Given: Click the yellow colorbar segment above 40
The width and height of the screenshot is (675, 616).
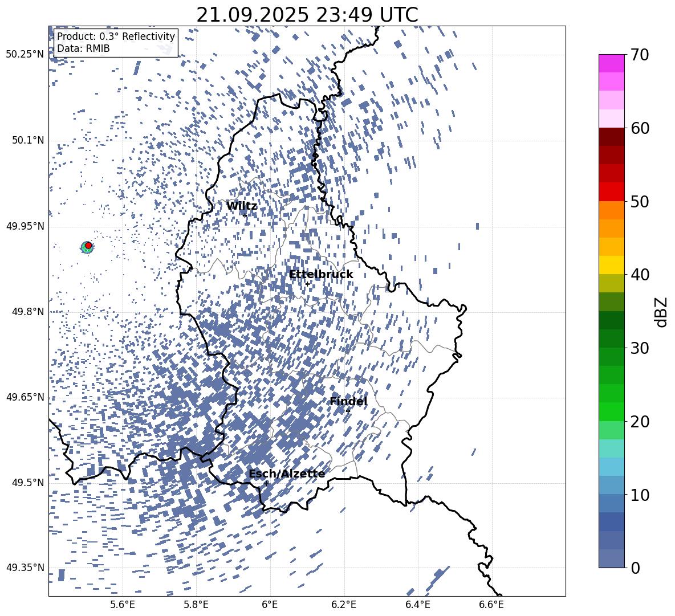Looking at the screenshot, I should click(611, 265).
